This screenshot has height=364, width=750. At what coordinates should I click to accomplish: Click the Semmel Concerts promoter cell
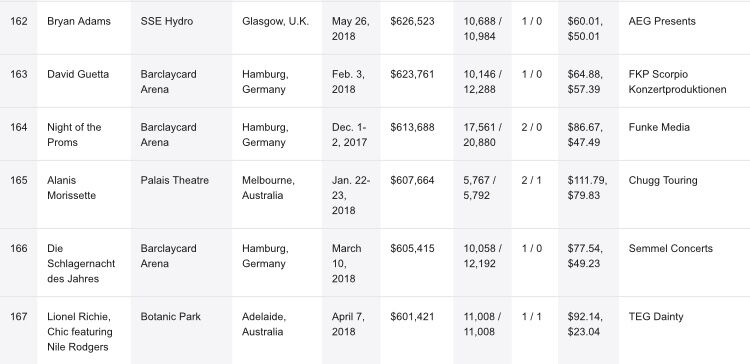671,248
